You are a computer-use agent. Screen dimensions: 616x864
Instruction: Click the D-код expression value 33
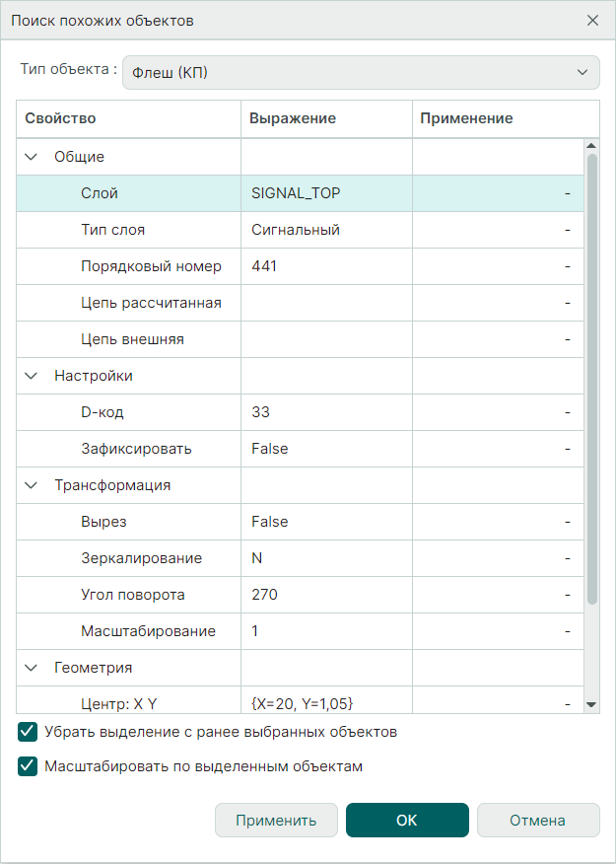260,412
